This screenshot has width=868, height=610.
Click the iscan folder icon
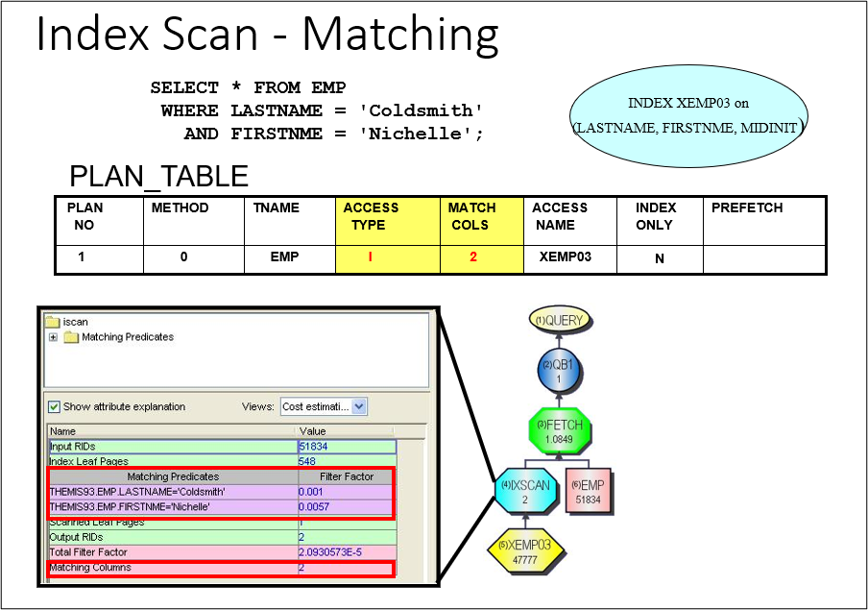(x=53, y=323)
